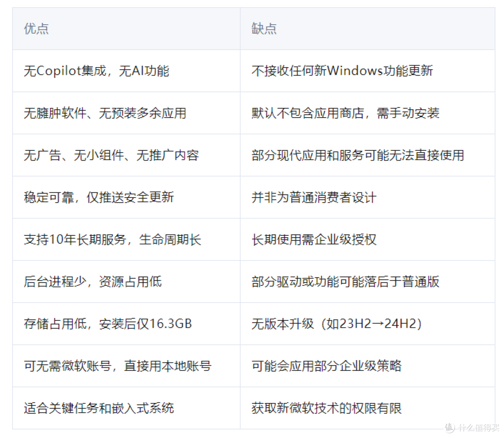Click cell 无臃肿软件、无预装多余应用
Viewport: 504px width, 438px height.
126,113
